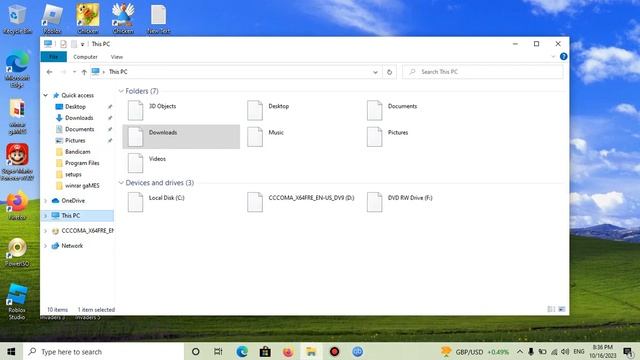Go up one folder level with the Up arrow
Viewport: 640px width, 360px height.
pos(84,72)
